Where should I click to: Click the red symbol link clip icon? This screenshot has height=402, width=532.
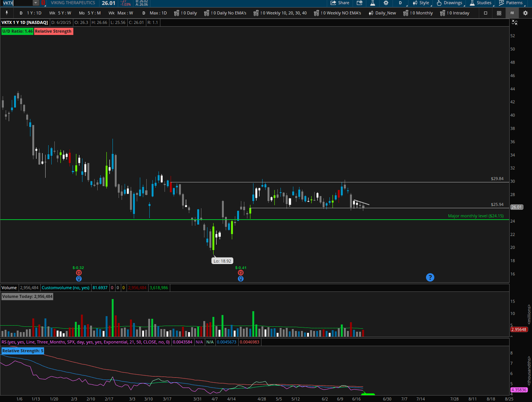(x=43, y=3)
